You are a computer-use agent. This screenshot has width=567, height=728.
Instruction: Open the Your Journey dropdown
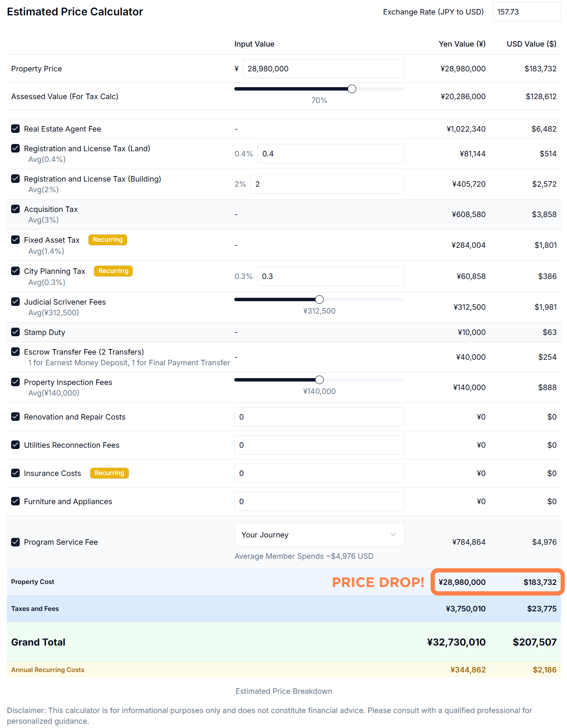319,534
